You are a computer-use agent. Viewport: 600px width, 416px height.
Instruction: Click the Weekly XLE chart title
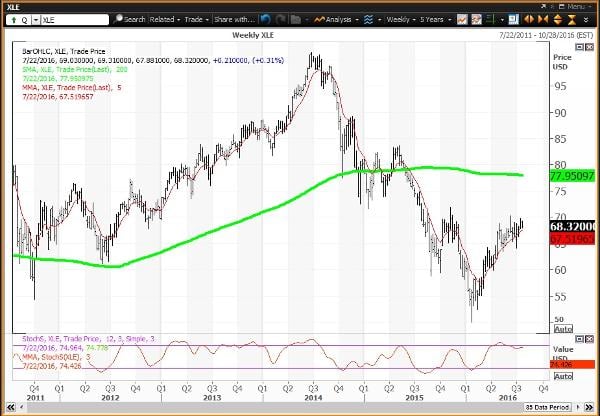253,35
